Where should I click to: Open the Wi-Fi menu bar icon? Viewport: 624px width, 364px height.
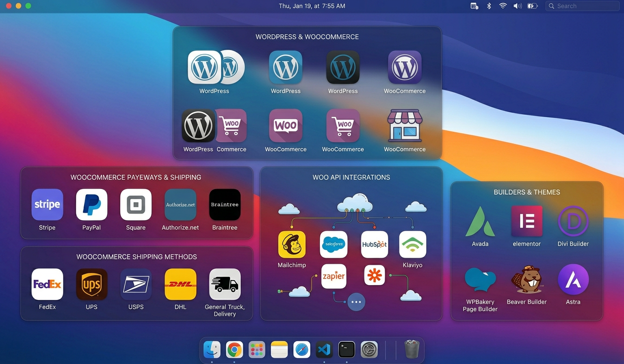(x=503, y=6)
